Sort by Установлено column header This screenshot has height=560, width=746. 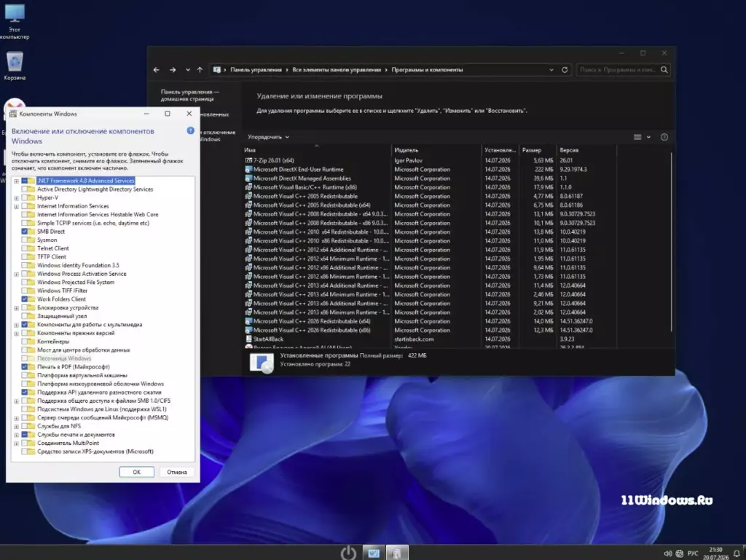pos(500,150)
